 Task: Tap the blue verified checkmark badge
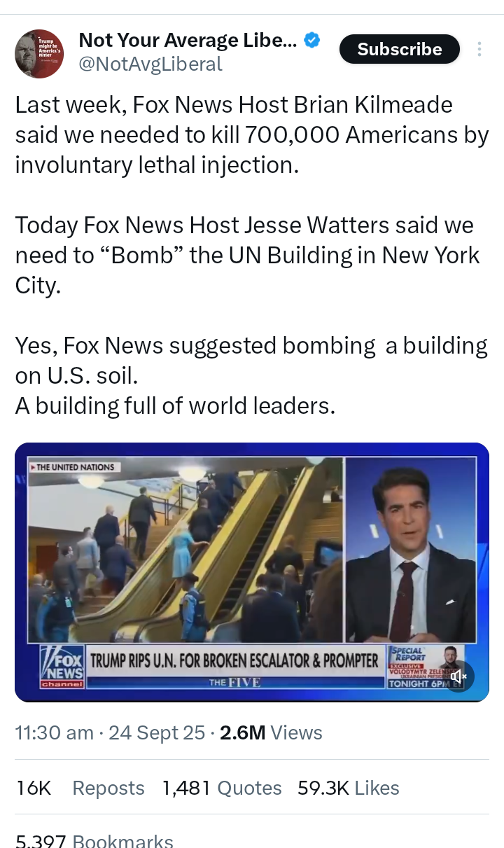pyautogui.click(x=313, y=41)
